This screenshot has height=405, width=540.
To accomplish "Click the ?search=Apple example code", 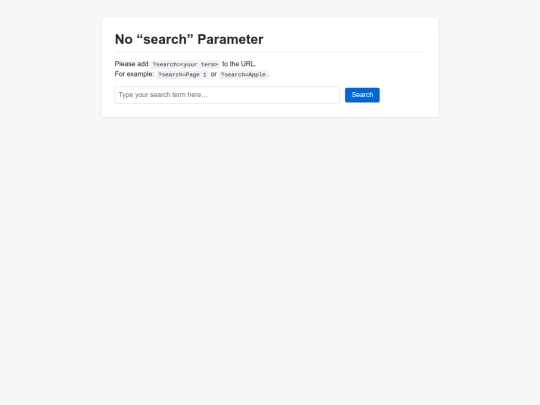I will [243, 75].
